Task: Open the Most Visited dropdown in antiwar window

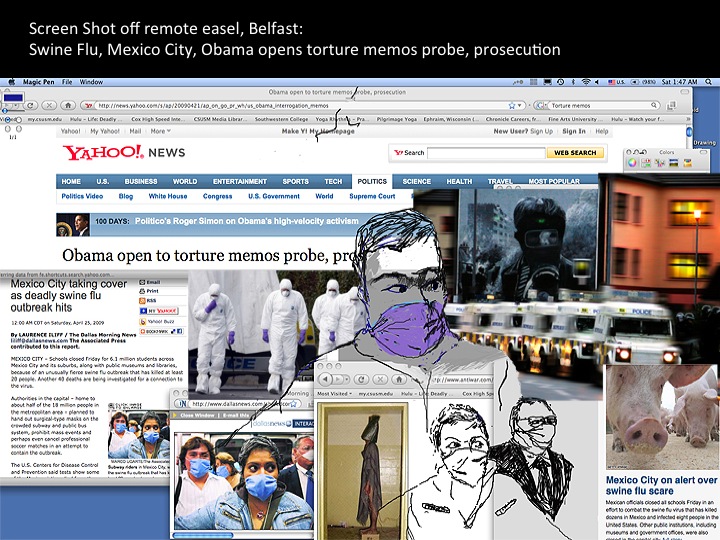Action: coord(334,394)
